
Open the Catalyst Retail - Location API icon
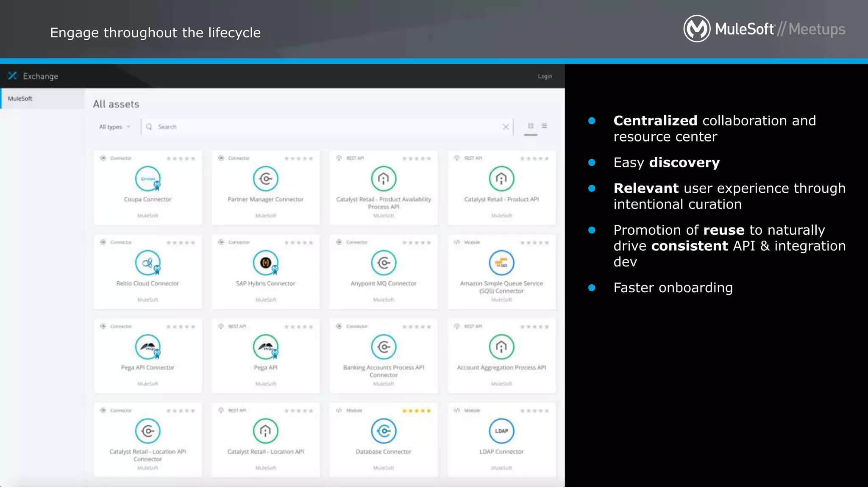265,431
